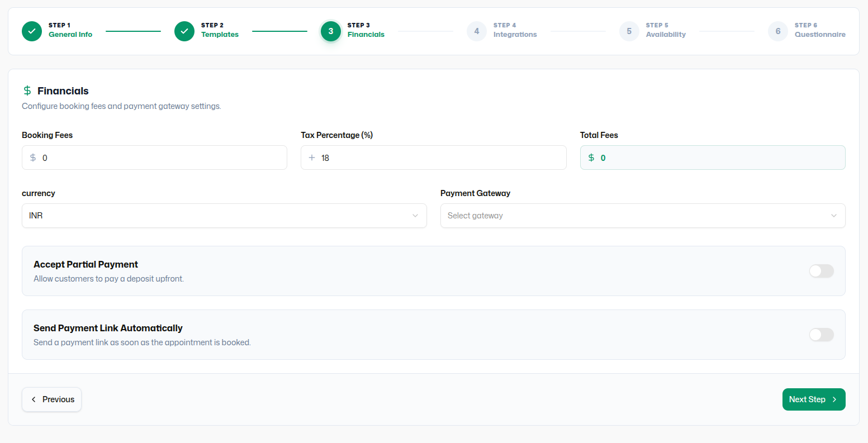The image size is (868, 443).
Task: Click 'Allow customers to pay a deposit upfront' text
Action: tap(108, 279)
